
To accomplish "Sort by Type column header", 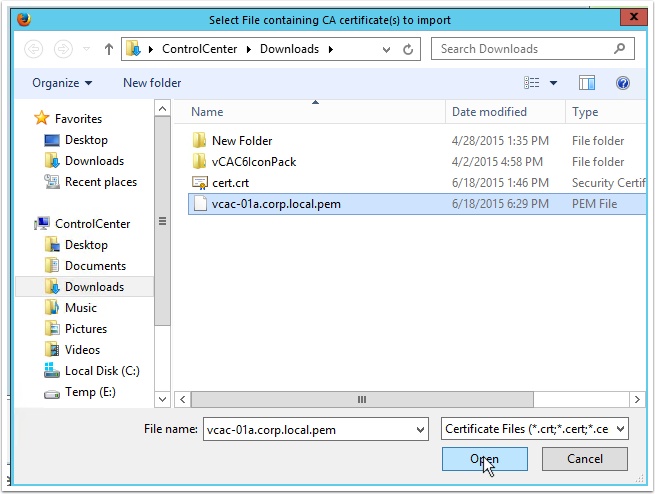I will click(x=585, y=112).
